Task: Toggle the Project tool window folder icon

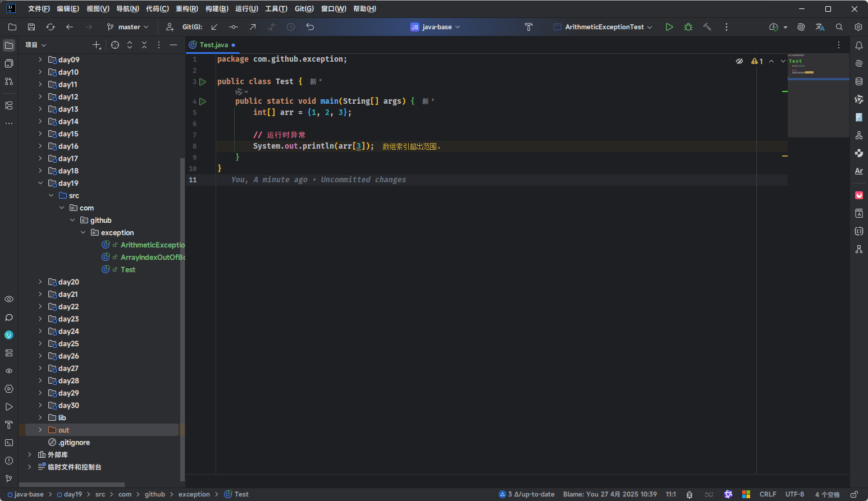Action: [9, 45]
